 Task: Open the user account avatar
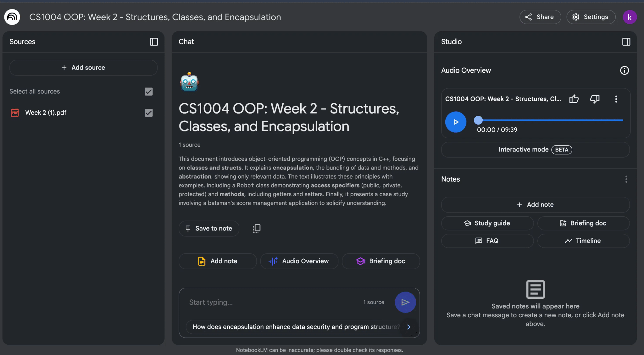click(x=630, y=17)
